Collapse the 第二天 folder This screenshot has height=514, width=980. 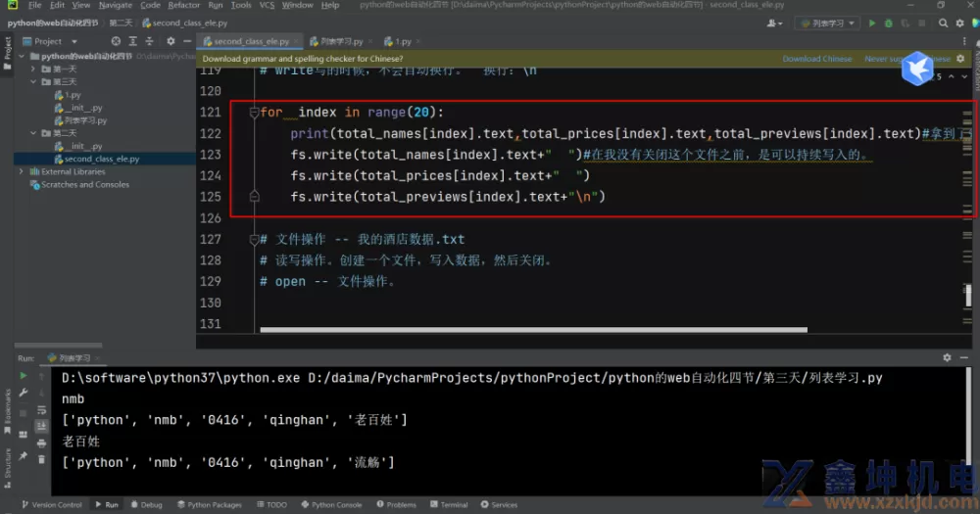33,133
